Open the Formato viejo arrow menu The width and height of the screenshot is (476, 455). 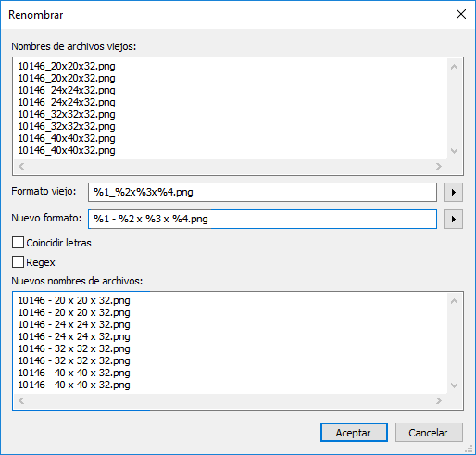tap(453, 192)
